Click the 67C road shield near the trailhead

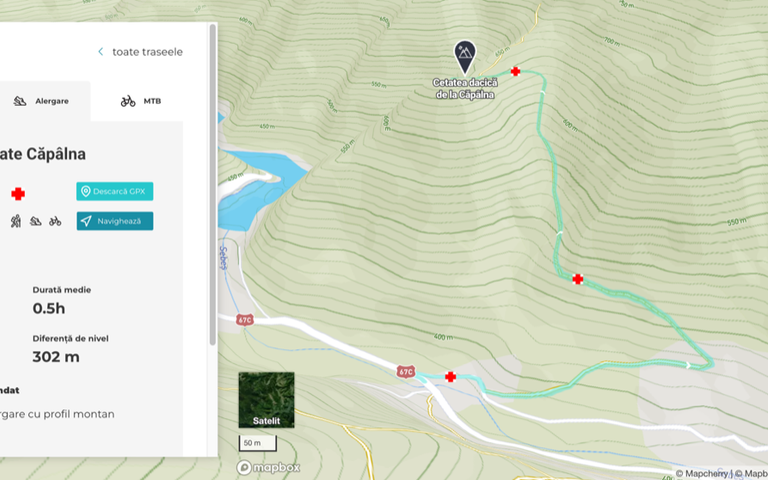pyautogui.click(x=406, y=372)
